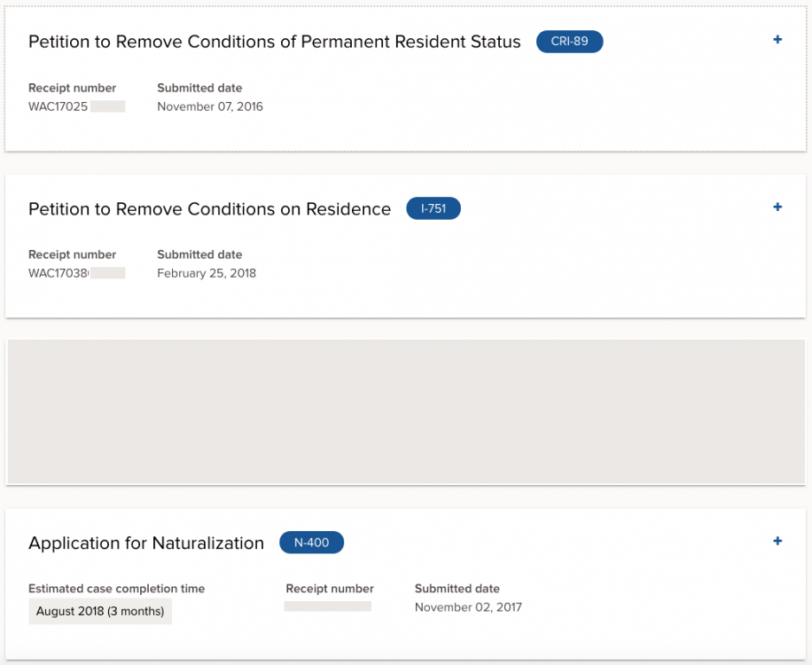
Task: Expand the I-751 petition card plus icon
Action: click(777, 207)
